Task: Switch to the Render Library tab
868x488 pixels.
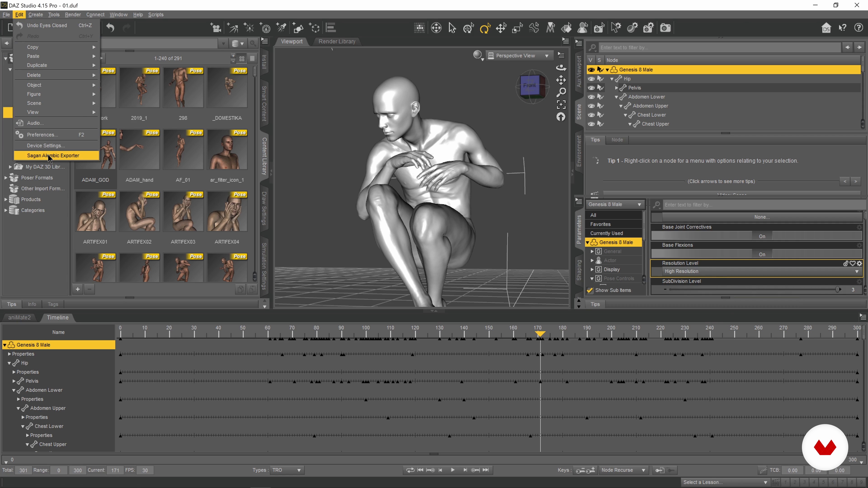Action: 337,41
